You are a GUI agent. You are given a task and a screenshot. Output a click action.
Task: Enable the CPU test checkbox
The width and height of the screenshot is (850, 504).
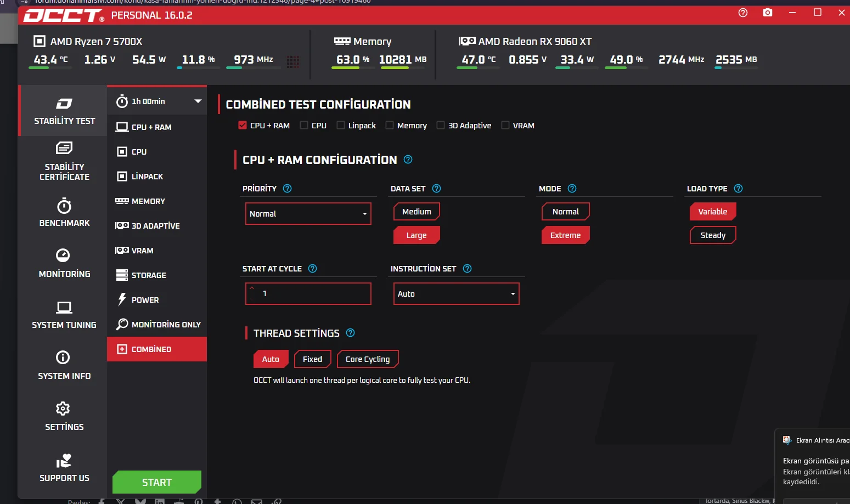click(304, 125)
